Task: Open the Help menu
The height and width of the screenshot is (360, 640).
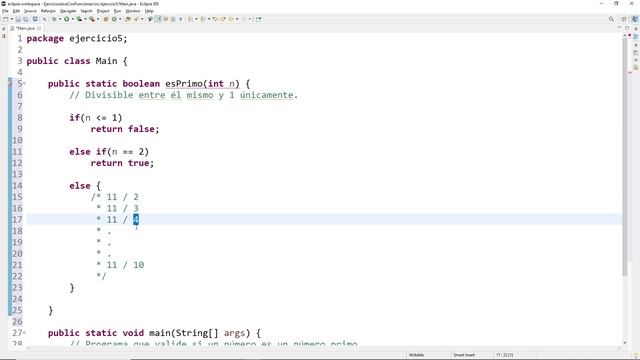Action: (149, 11)
